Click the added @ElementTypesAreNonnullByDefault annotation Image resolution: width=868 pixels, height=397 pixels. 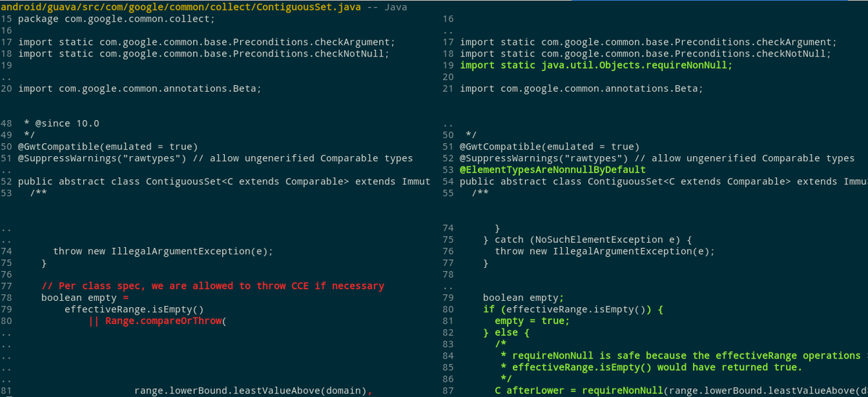[x=553, y=170]
